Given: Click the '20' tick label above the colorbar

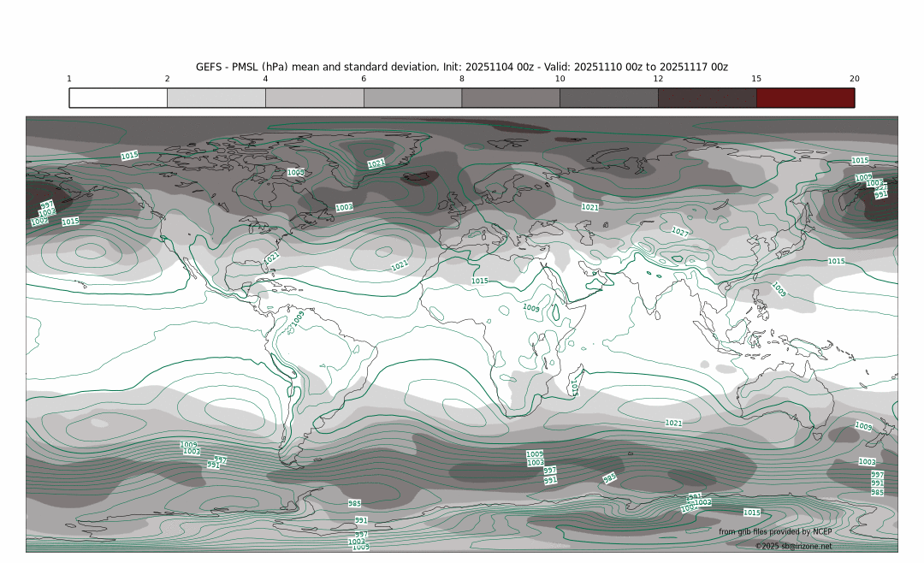Looking at the screenshot, I should tap(854, 79).
